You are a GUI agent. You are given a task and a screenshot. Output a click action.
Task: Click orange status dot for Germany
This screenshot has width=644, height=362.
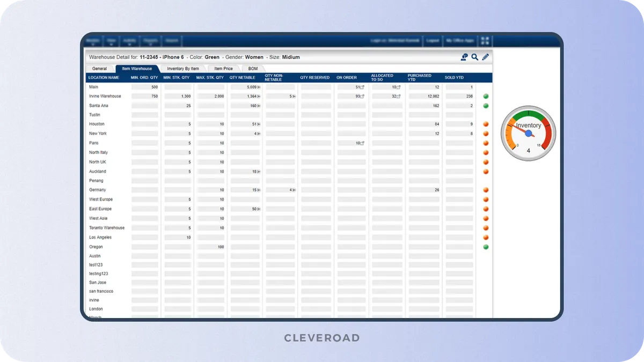(486, 190)
